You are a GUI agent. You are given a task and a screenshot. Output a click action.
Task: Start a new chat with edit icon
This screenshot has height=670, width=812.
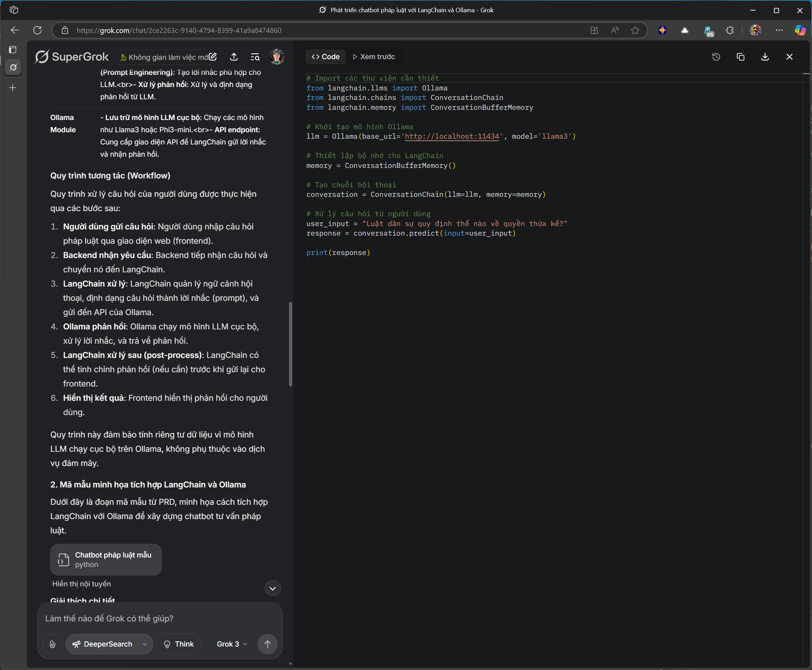(x=213, y=57)
